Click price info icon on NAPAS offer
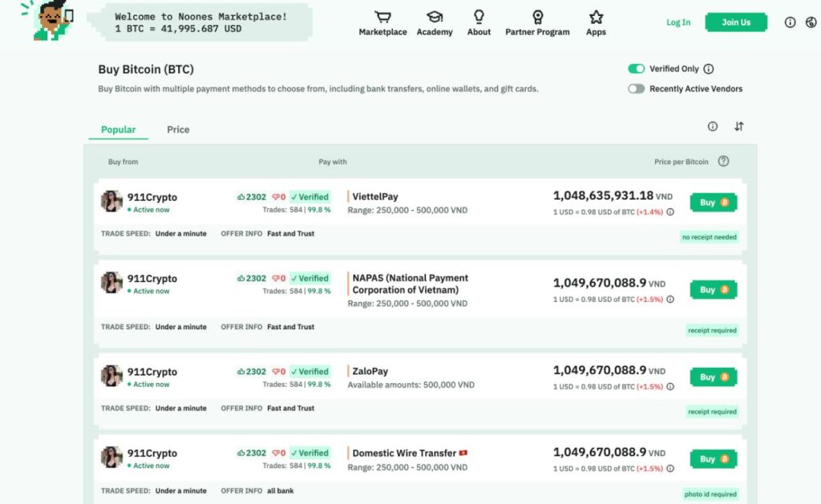This screenshot has width=821, height=504. point(670,300)
